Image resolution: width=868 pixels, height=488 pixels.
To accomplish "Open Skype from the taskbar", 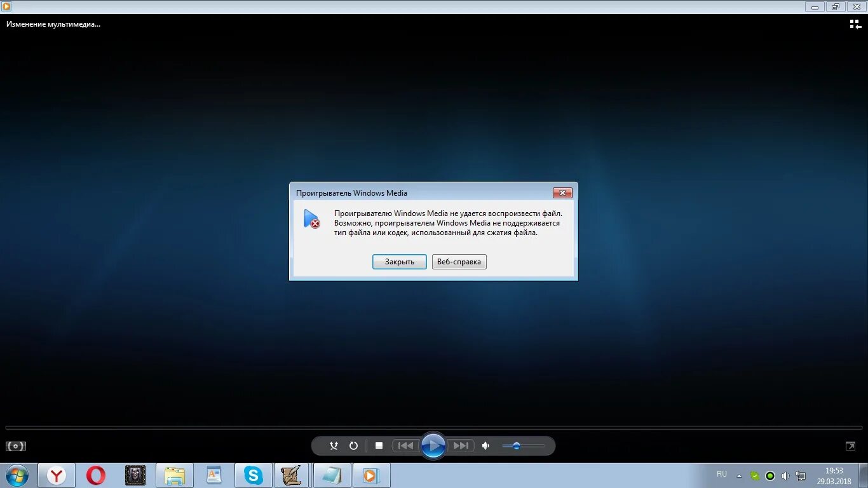I will (254, 475).
